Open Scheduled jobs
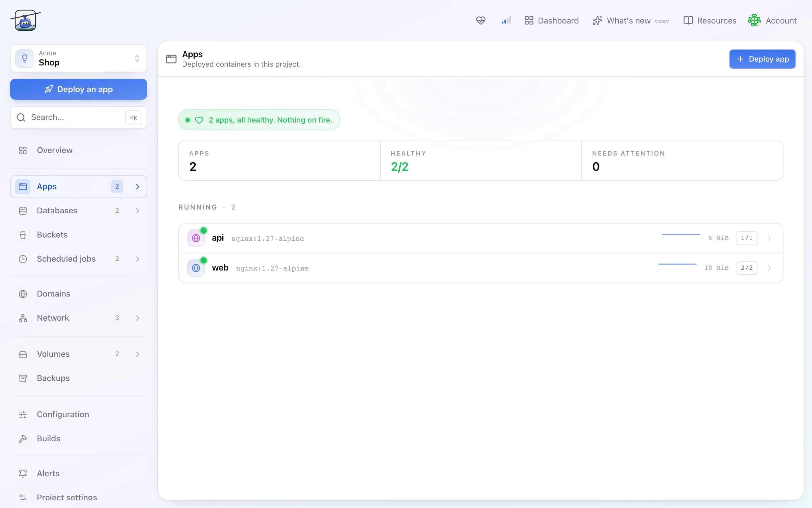Screen dimensions: 812x508 point(79,259)
